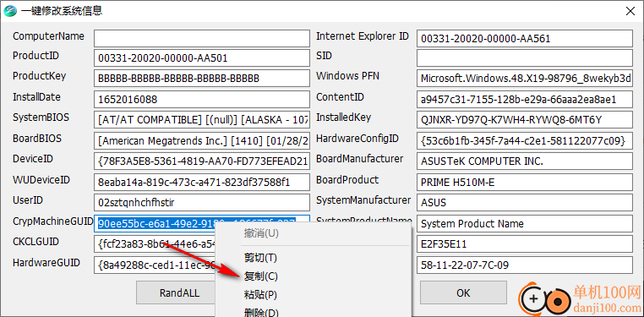Click the app icon in title bar
The height and width of the screenshot is (317, 644).
tap(9, 11)
